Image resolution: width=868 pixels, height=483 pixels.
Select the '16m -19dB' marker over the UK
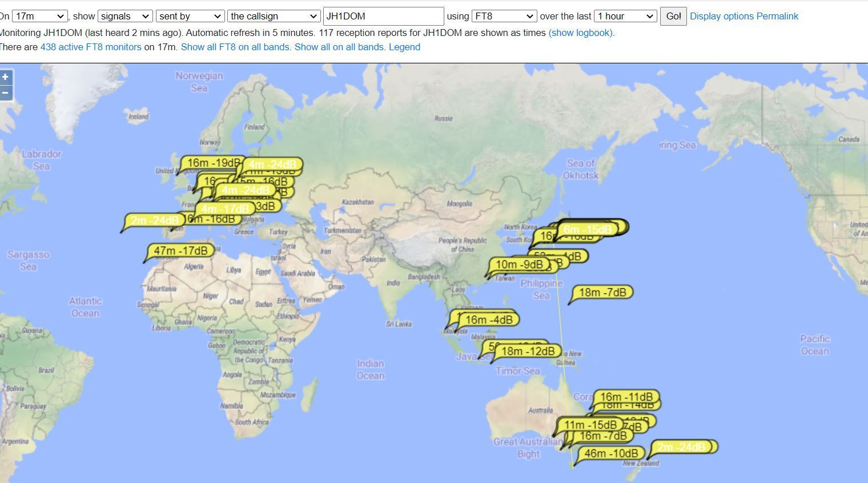click(213, 163)
